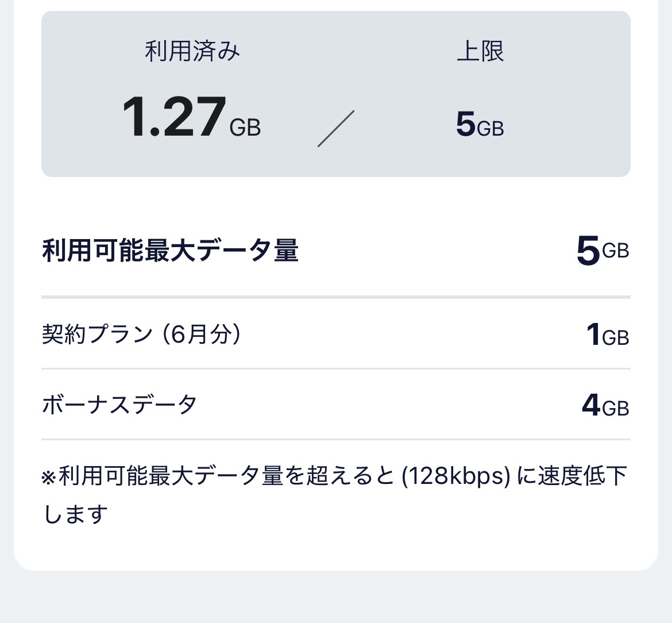Select the 4GB bonus data value
Image resolution: width=672 pixels, height=623 pixels.
click(x=605, y=405)
